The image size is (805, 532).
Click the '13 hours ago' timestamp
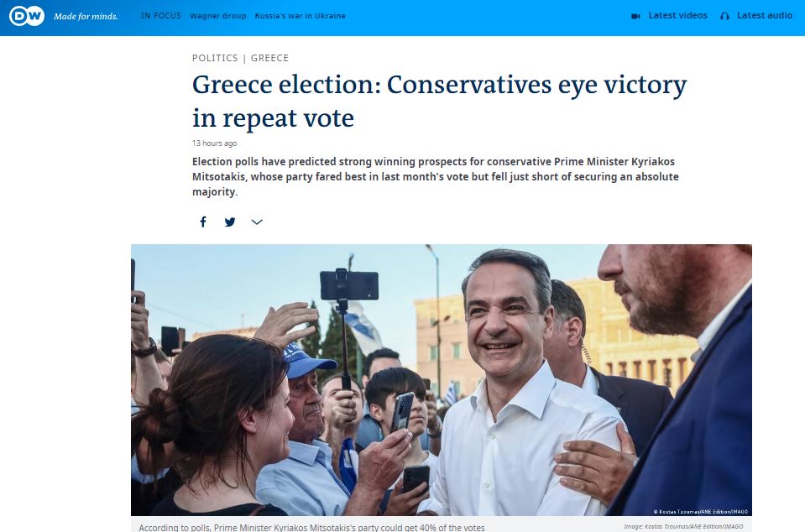(x=214, y=143)
